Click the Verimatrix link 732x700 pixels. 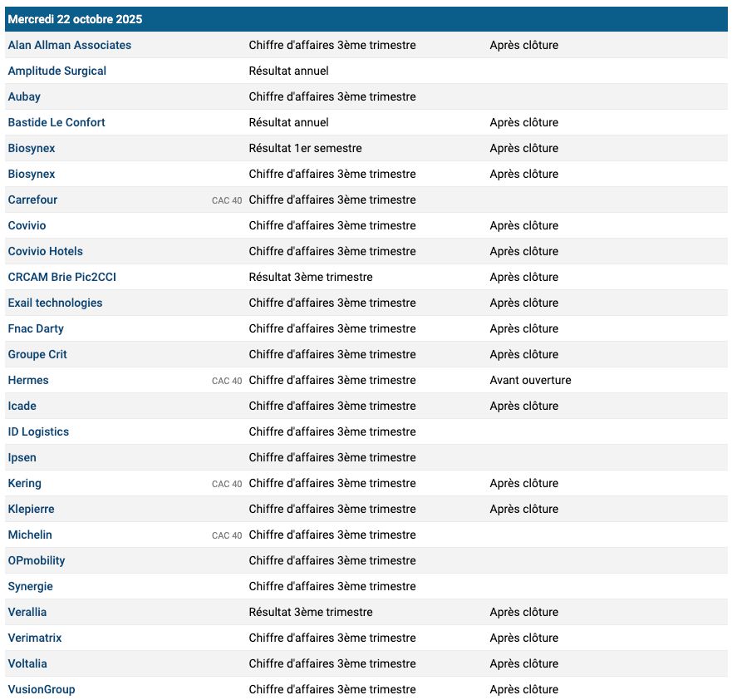coord(35,638)
